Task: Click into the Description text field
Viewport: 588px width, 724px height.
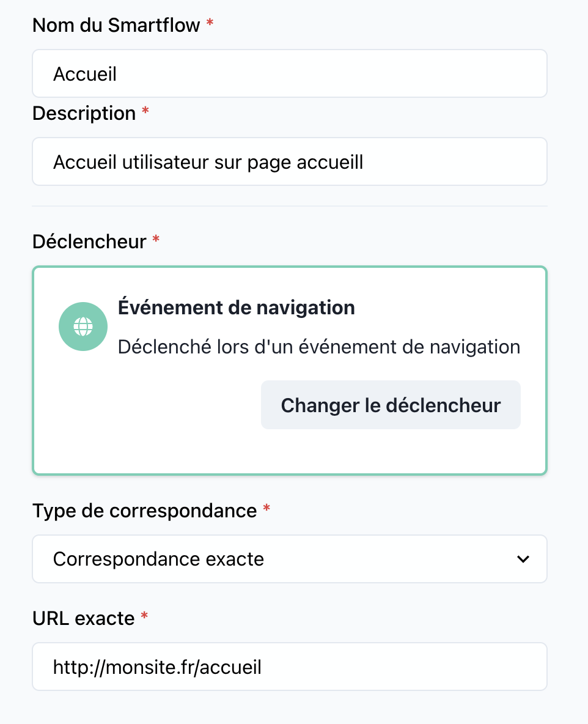Action: coord(289,162)
